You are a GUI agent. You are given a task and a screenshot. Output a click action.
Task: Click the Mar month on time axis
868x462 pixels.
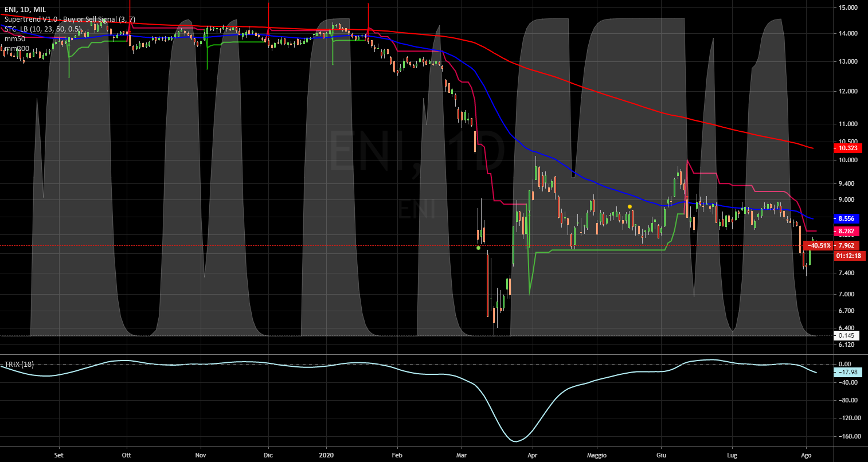462,456
